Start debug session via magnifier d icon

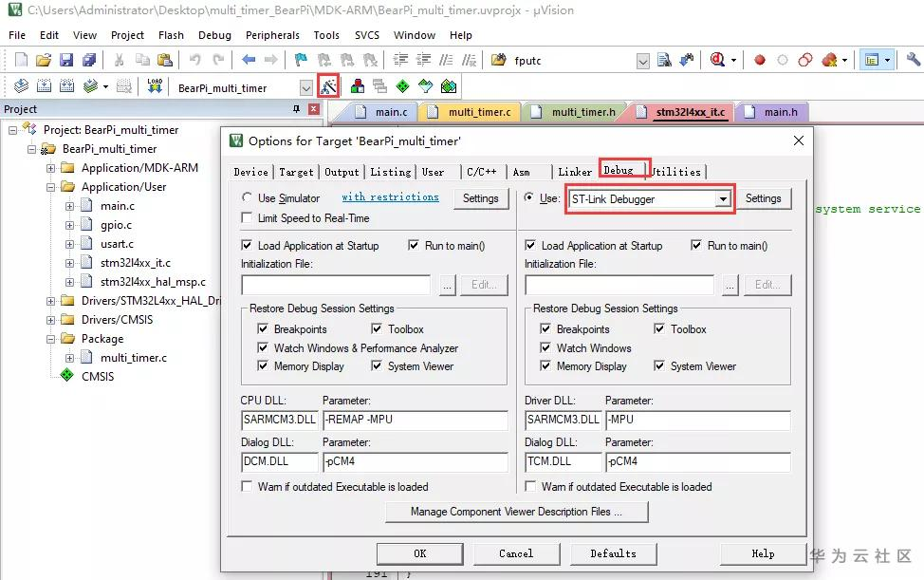717,60
